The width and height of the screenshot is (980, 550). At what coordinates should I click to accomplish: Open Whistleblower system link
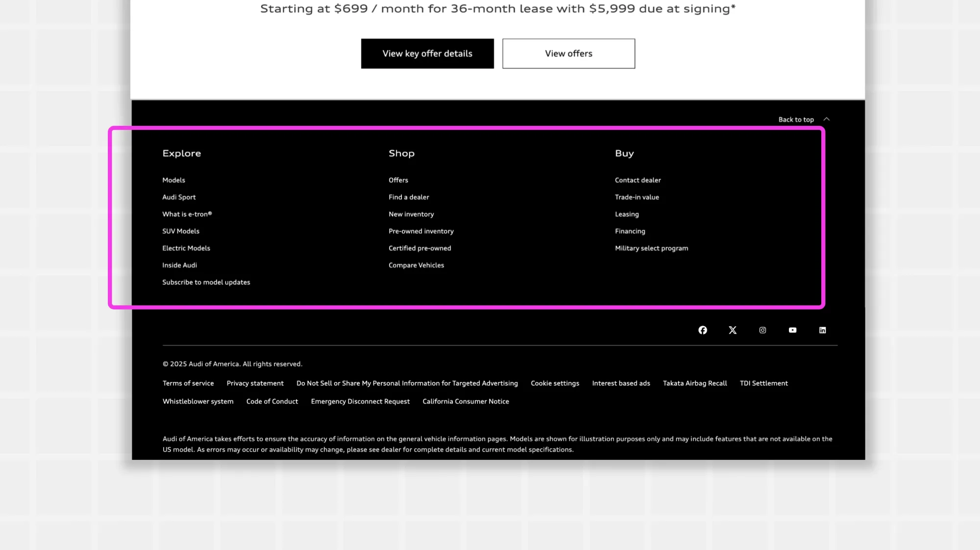pos(198,402)
